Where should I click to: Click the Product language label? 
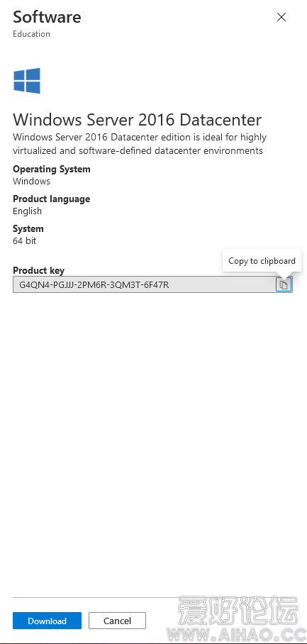(x=51, y=199)
